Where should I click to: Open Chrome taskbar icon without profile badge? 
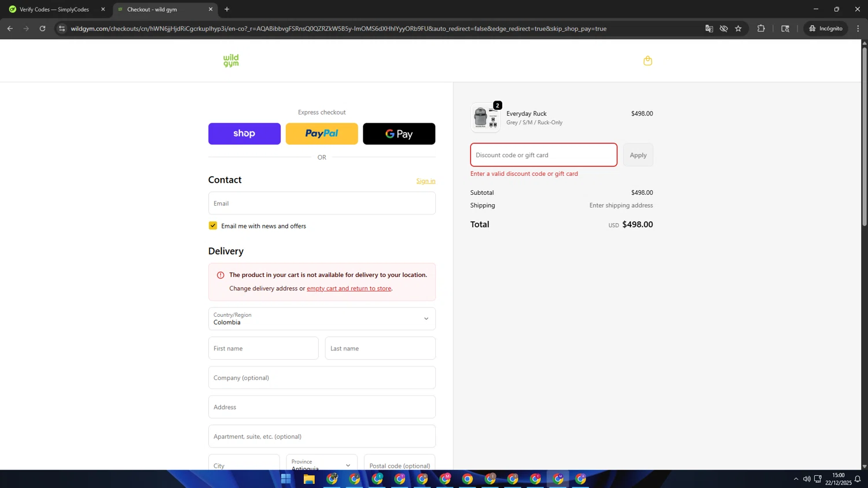468,479
